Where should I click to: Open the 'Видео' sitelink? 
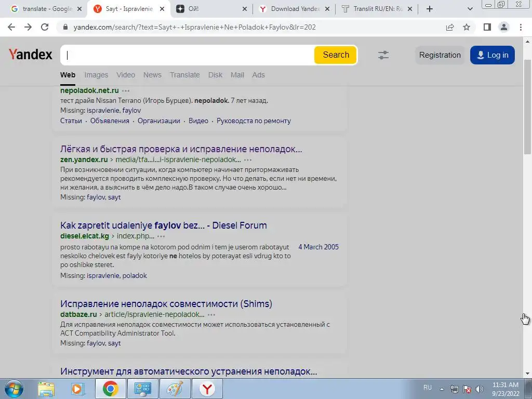tap(198, 121)
